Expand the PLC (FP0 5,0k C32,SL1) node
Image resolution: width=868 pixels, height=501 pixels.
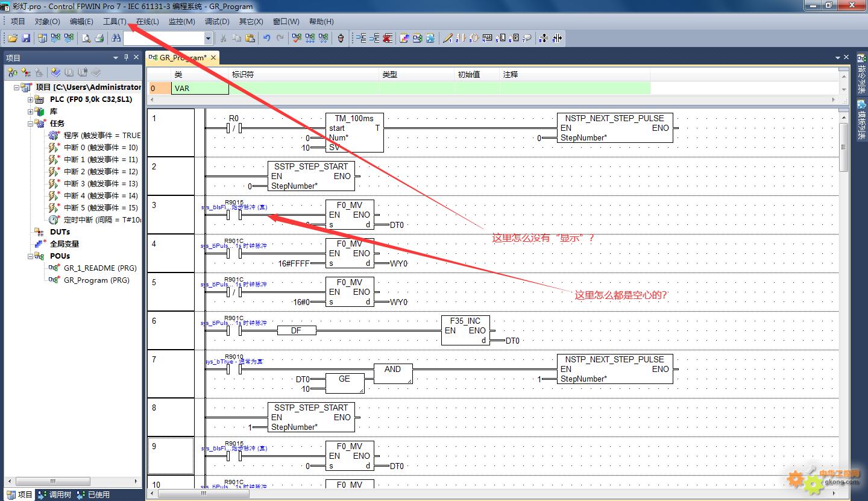coord(31,99)
